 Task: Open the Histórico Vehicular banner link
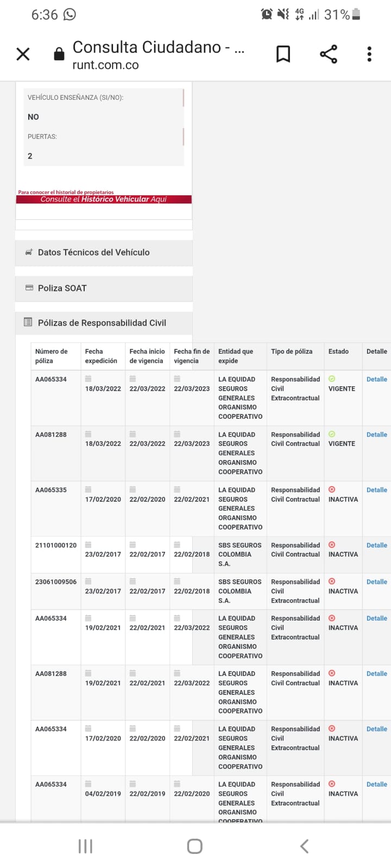click(104, 199)
